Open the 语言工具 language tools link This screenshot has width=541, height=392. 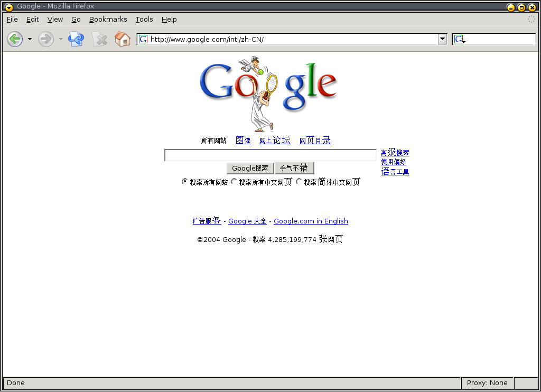click(x=395, y=172)
